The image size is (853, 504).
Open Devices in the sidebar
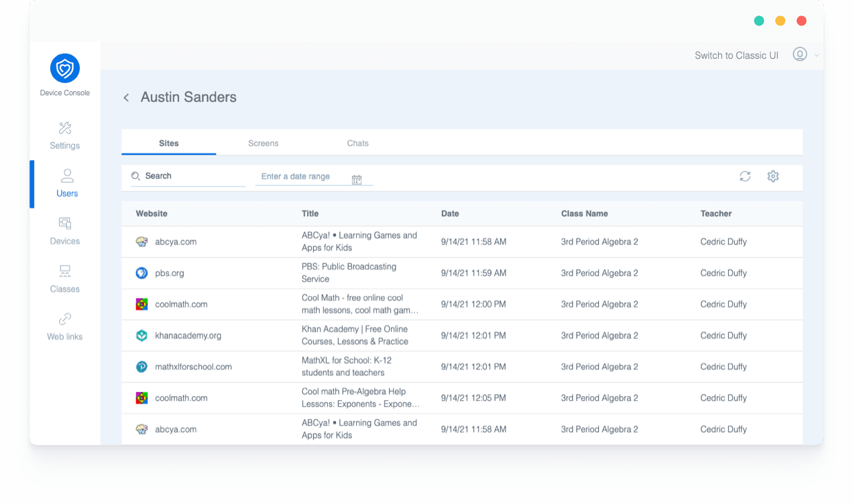tap(65, 231)
